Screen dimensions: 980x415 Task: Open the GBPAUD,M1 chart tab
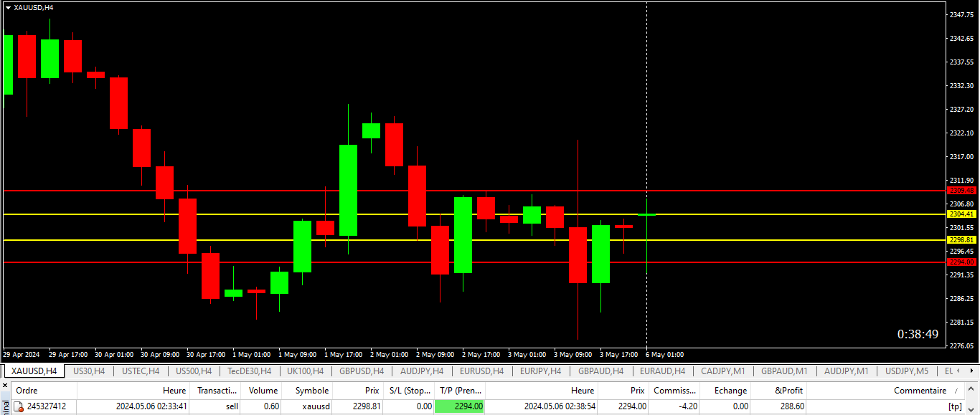pos(784,371)
